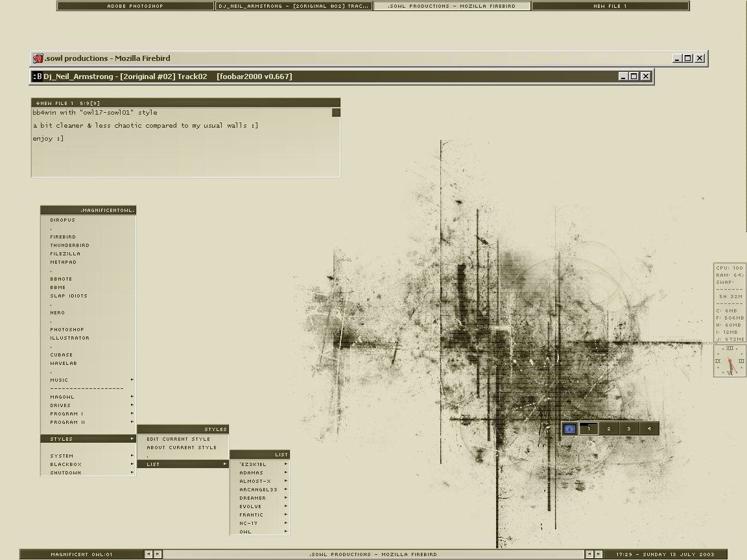The width and height of the screenshot is (747, 560).
Task: Click the next workspace arrow beside Magnificent Owl:01
Action: click(x=158, y=554)
